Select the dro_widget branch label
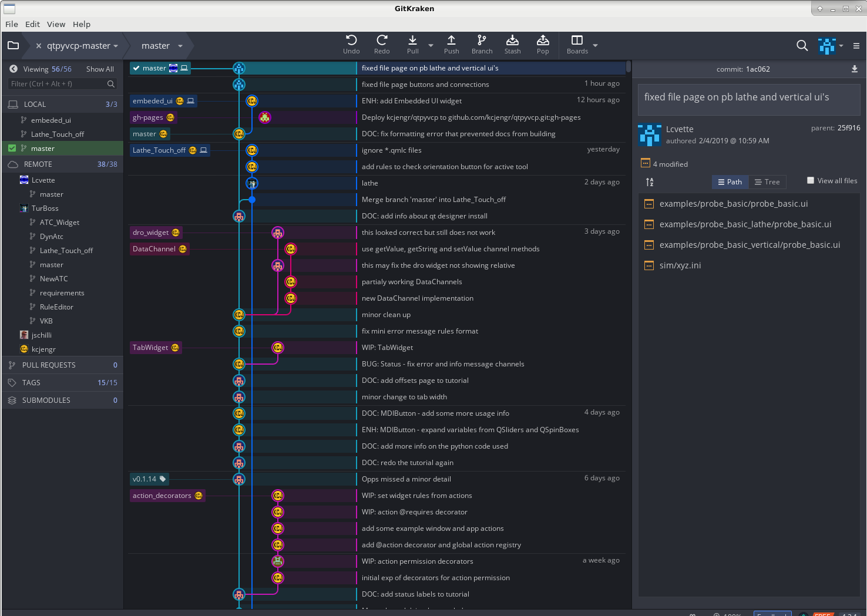 (156, 233)
